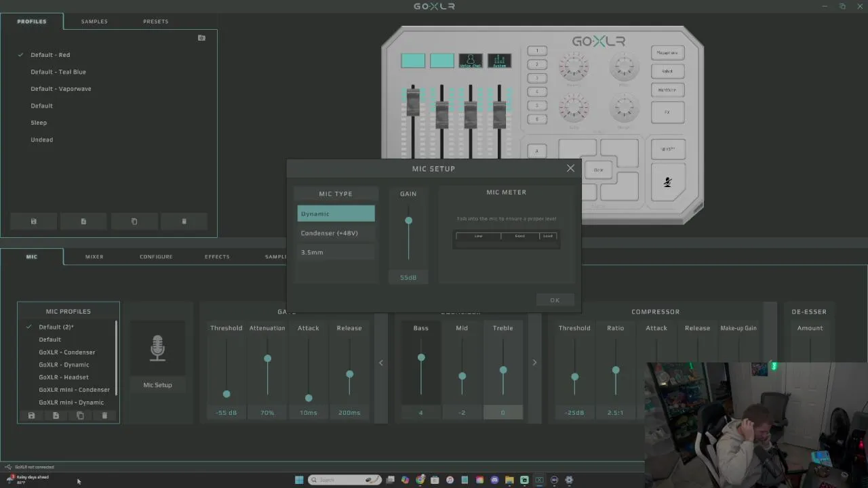Viewport: 868px width, 488px height.
Task: Click the Gate Attenuation slider handle
Action: [267, 359]
